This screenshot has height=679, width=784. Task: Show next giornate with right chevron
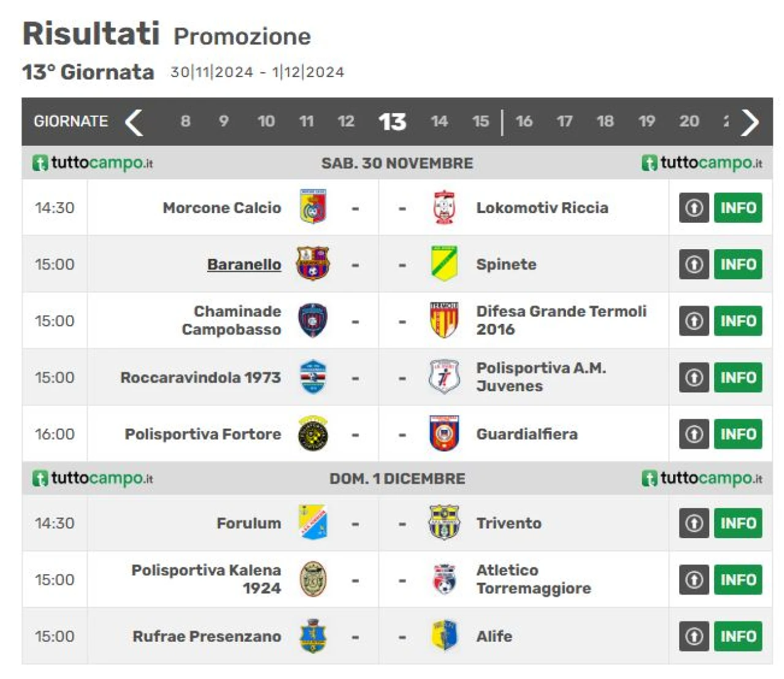click(750, 122)
